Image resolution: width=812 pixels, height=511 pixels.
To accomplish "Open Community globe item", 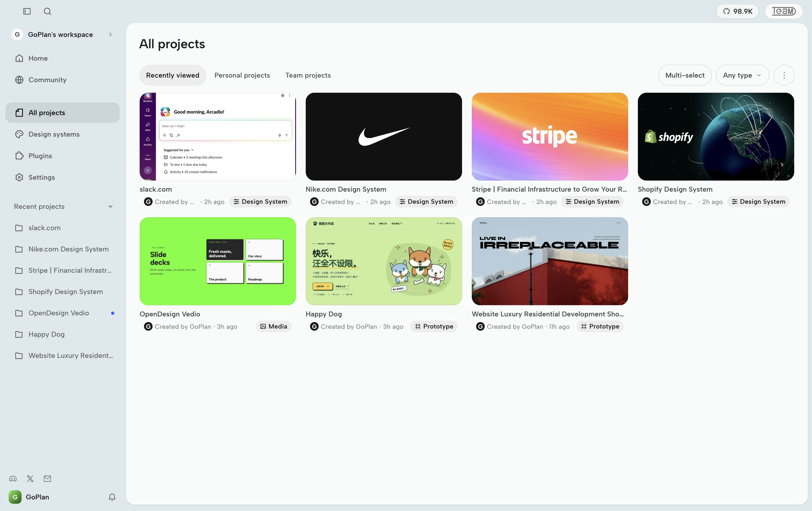I will click(x=62, y=80).
